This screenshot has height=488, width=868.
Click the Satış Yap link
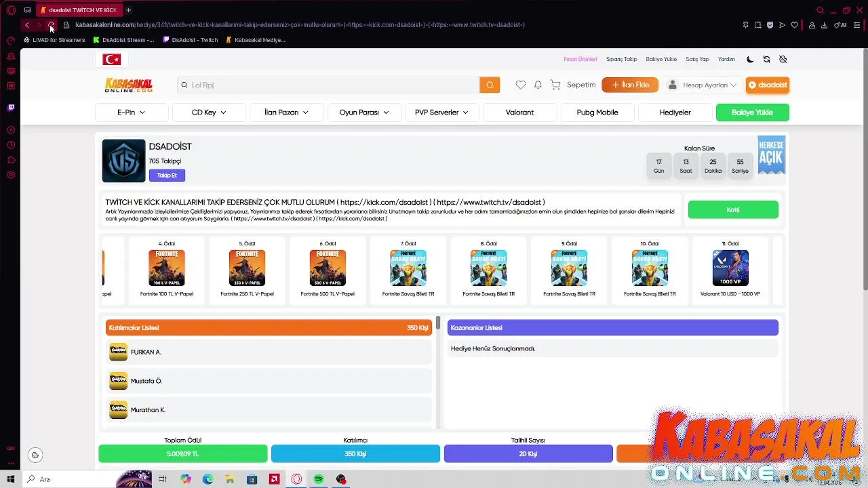tap(697, 60)
